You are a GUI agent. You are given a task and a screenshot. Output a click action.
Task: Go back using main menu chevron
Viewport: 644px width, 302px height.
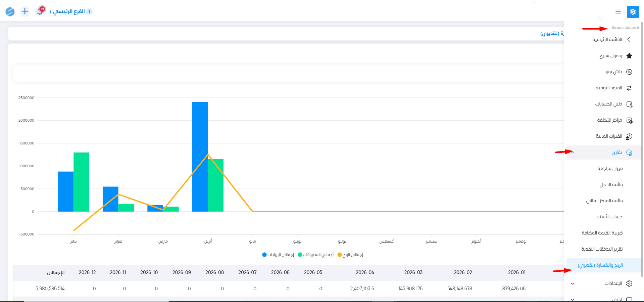click(629, 40)
